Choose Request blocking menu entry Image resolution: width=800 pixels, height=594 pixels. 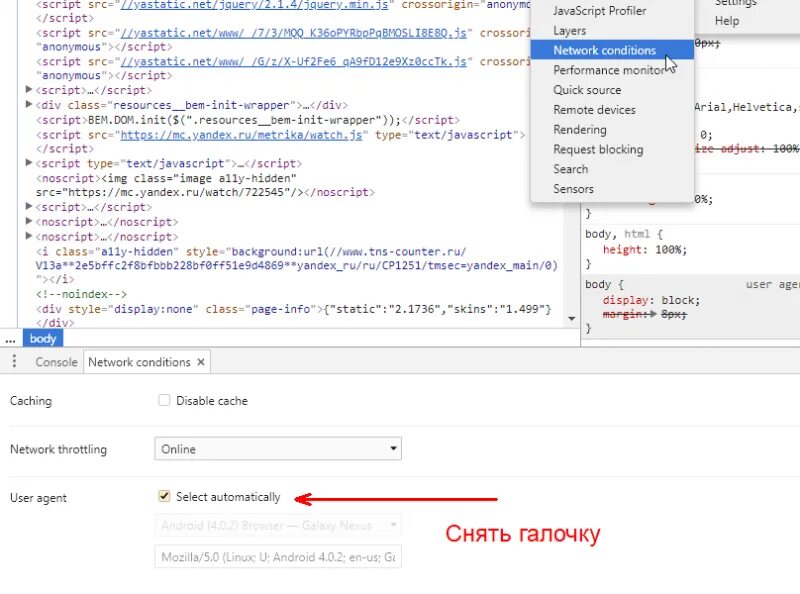point(598,150)
